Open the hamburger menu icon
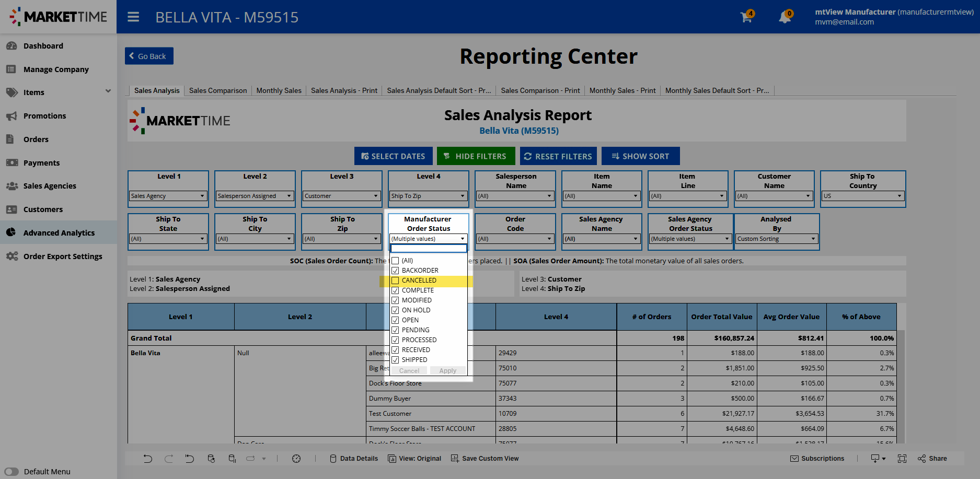 [x=133, y=17]
